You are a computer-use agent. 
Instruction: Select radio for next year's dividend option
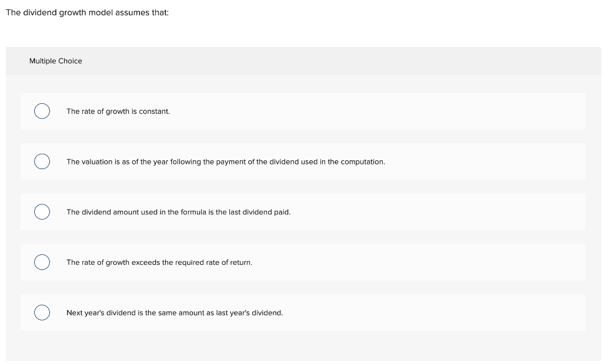coord(42,312)
